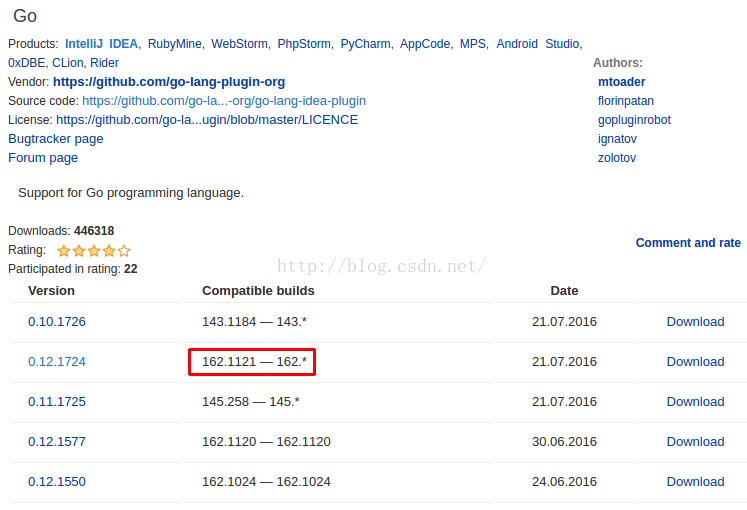View author mtoader's profile

pos(621,82)
